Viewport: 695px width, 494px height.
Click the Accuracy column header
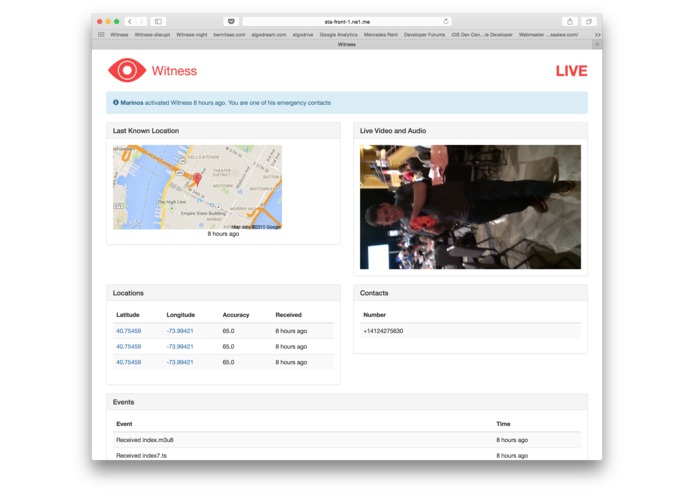[236, 315]
